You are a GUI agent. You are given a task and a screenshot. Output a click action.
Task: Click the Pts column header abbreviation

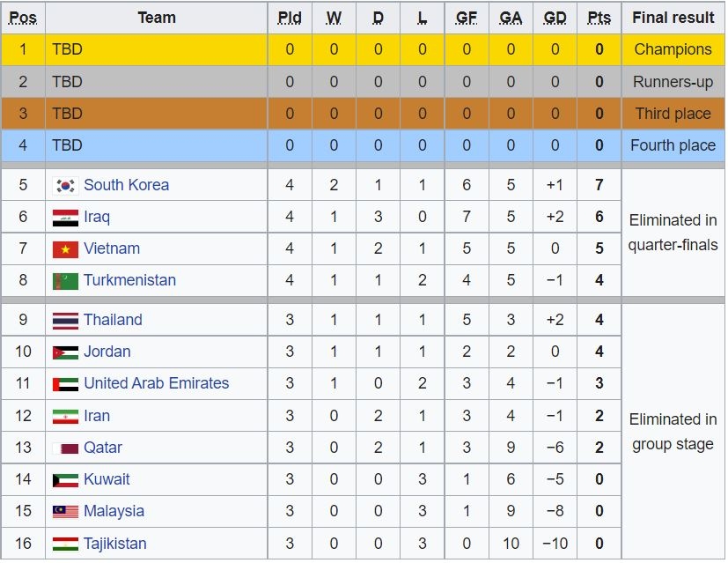tap(599, 18)
